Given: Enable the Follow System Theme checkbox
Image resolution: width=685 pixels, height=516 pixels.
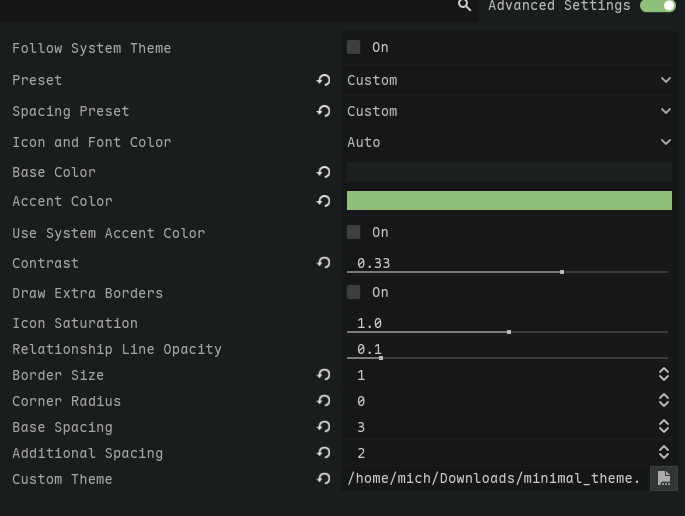Looking at the screenshot, I should (353, 47).
